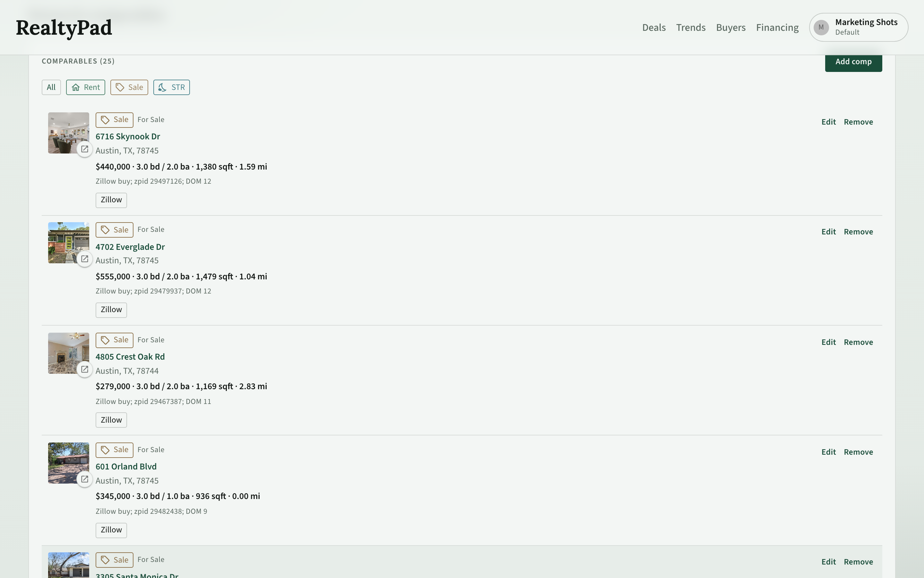Viewport: 924px width, 578px height.
Task: Edit the 601 Orland Blvd comp
Action: click(828, 452)
